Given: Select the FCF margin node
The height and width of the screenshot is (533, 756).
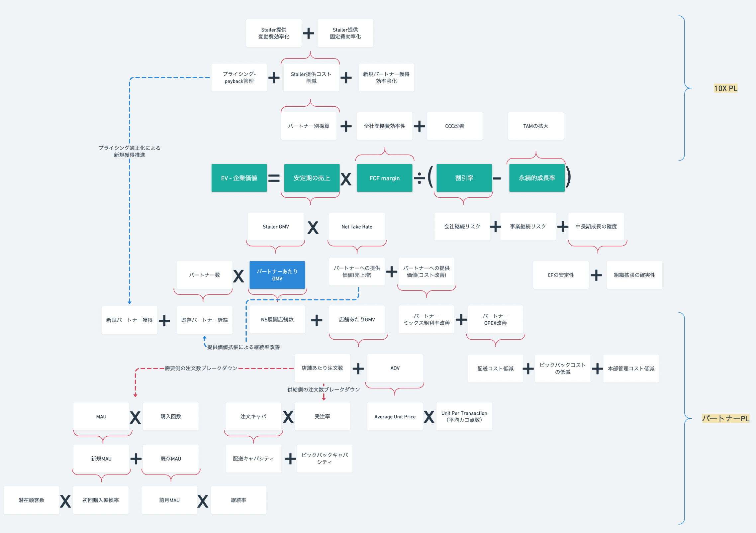Looking at the screenshot, I should tap(384, 178).
